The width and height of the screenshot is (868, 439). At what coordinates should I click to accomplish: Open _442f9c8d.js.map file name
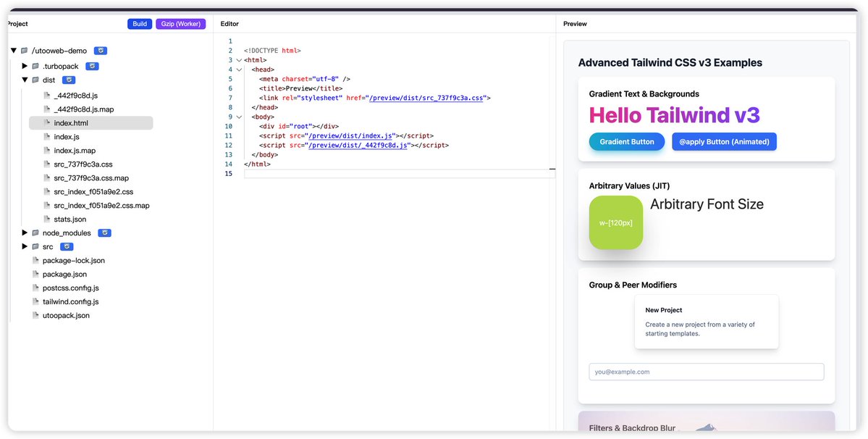pos(84,109)
